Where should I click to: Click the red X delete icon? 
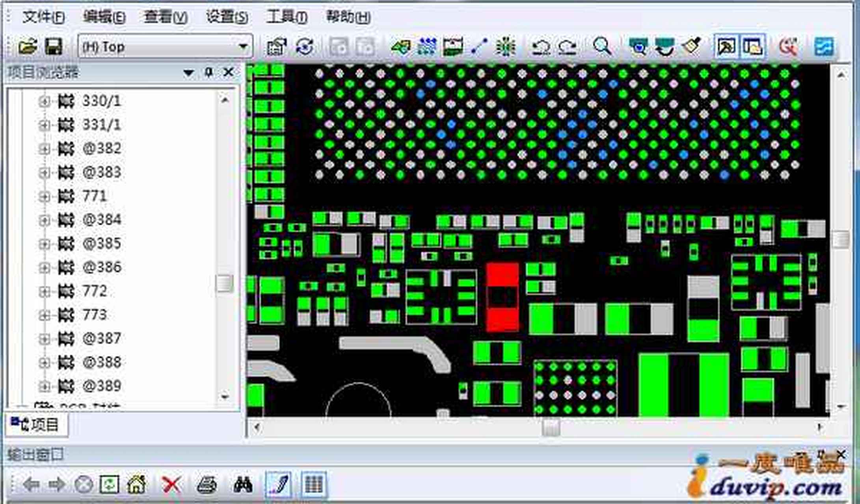point(171,484)
